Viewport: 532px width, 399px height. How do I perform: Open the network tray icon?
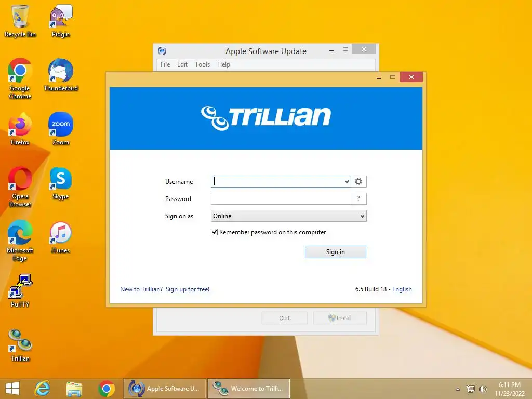point(471,389)
